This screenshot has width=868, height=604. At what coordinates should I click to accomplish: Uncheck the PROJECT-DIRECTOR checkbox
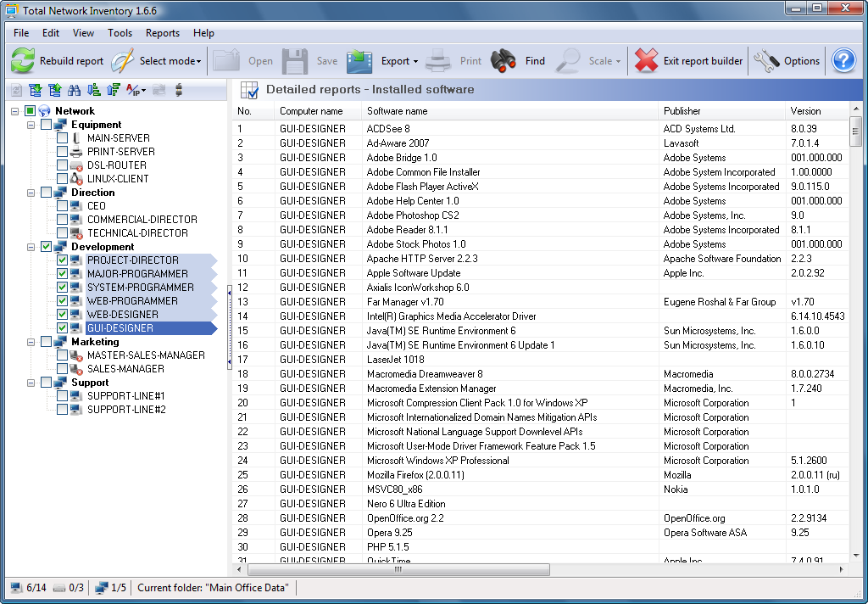(x=62, y=260)
